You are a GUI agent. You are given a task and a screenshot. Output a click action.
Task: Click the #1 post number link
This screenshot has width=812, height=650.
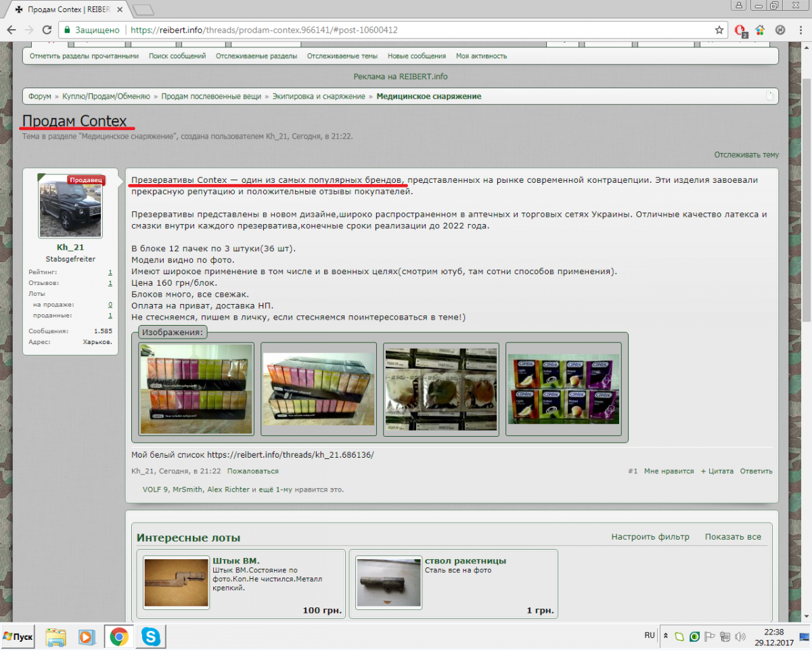pos(633,471)
